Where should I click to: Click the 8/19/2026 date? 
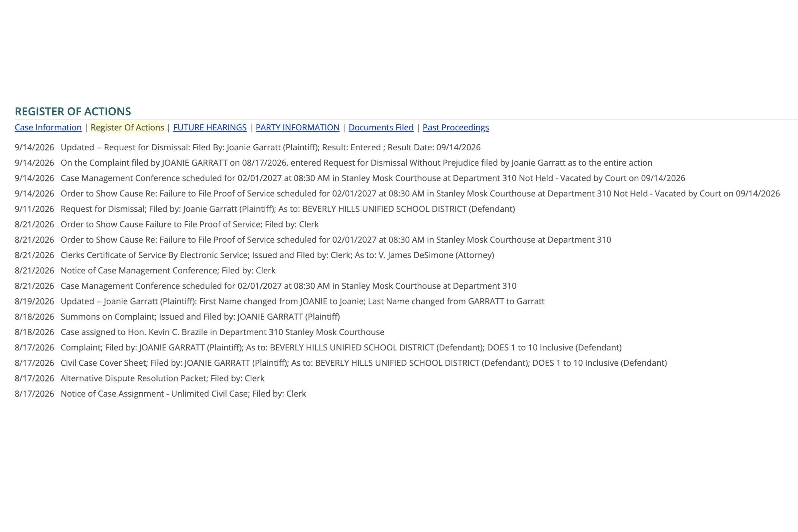pos(34,301)
